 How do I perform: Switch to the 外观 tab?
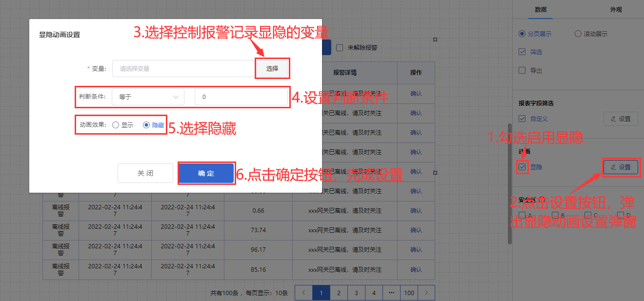616,10
